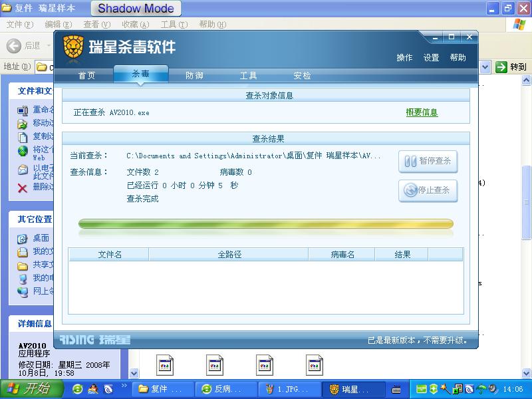Click the wand icon in system tray
Screen dimensions: 532x399
(x=445, y=389)
